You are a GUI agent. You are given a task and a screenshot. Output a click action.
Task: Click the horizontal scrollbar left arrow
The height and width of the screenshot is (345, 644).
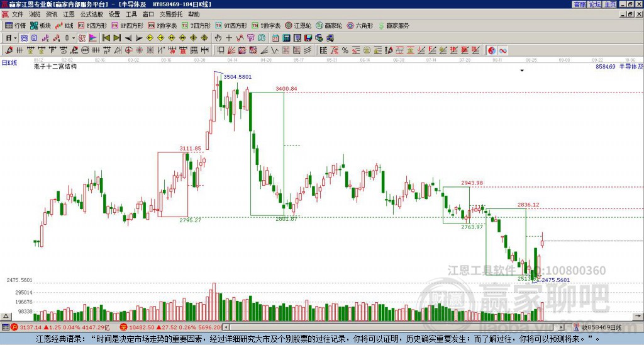[226, 327]
